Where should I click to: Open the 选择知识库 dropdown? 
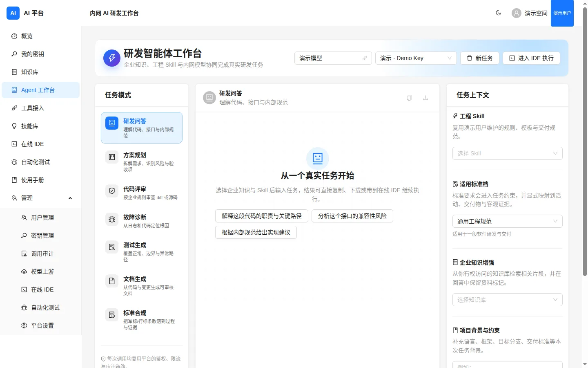(508, 300)
